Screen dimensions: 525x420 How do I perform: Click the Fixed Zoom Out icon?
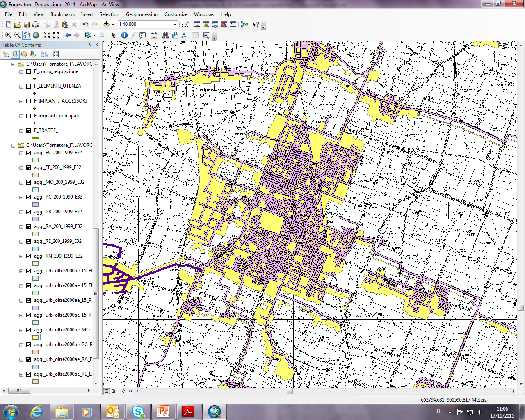click(x=56, y=35)
